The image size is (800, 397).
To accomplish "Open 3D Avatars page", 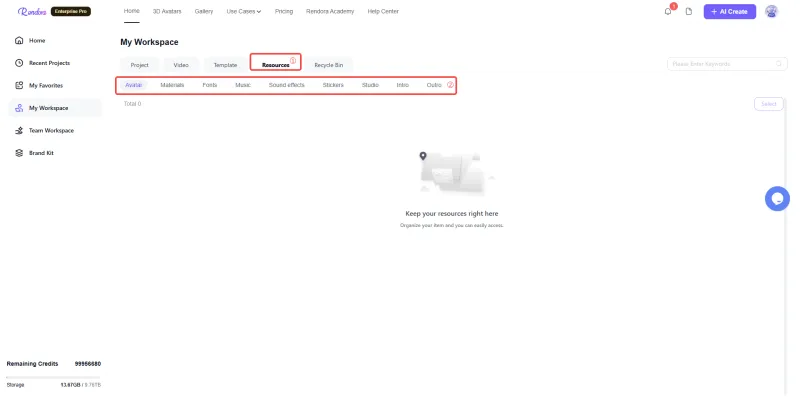I will click(167, 11).
